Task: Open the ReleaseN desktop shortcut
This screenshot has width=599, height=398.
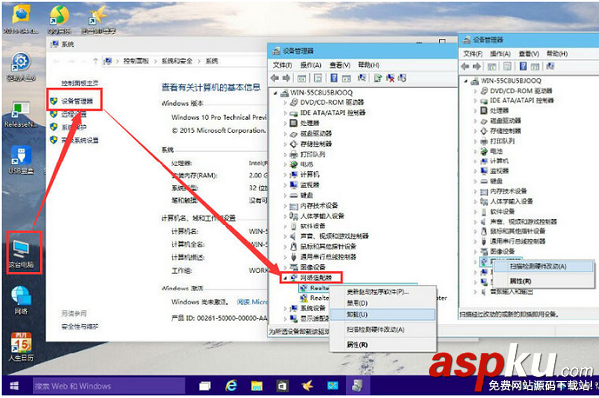Action: (21, 115)
